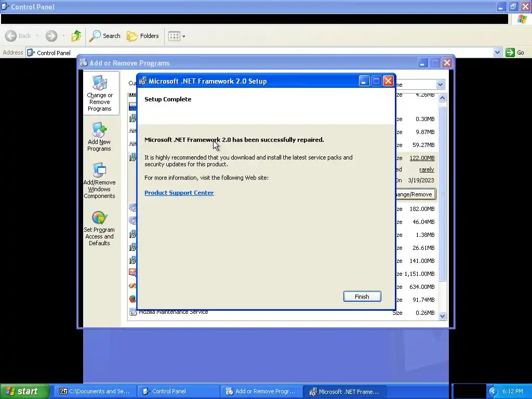
Task: Click the install date 3/19/2023
Action: 421,180
